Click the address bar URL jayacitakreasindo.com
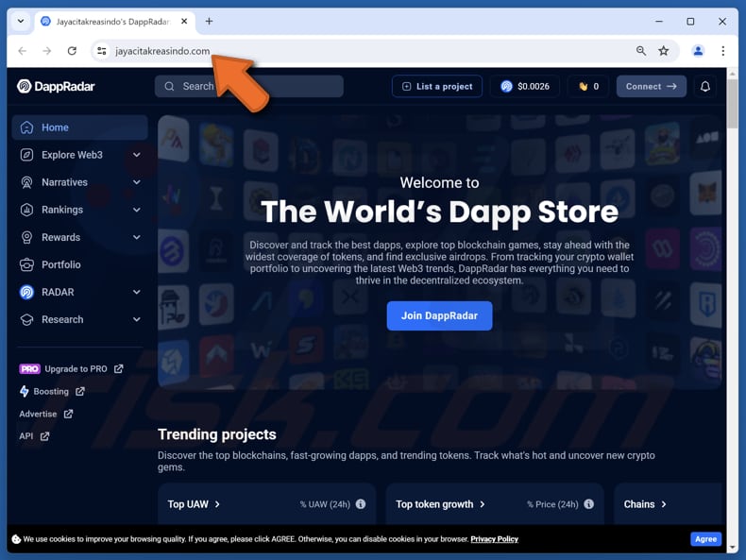This screenshot has height=560, width=746. pyautogui.click(x=162, y=51)
